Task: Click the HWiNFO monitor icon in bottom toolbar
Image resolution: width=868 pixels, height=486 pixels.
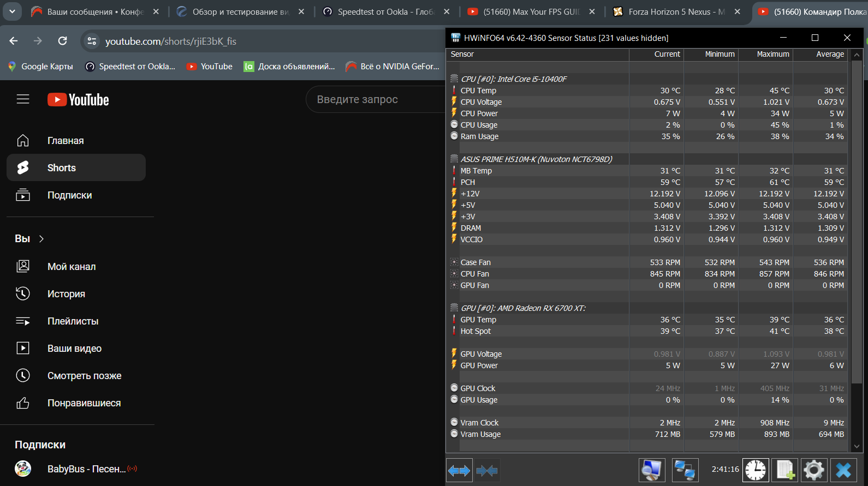Action: (x=652, y=470)
